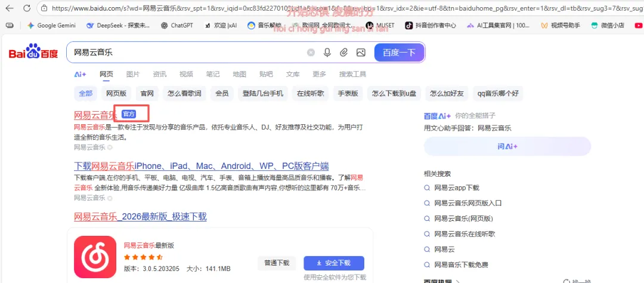Image resolution: width=644 pixels, height=283 pixels.
Task: Select the 怎么下载到u盘 filter chip
Action: 394,93
